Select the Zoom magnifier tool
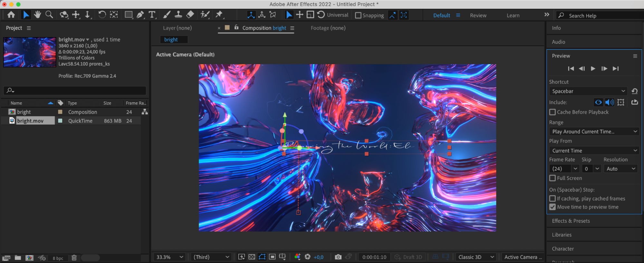Viewport: 644px width, 263px height. tap(49, 15)
